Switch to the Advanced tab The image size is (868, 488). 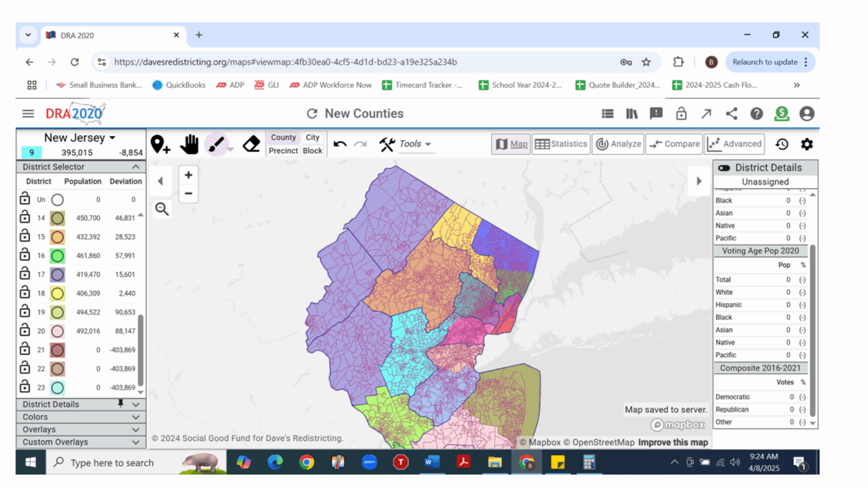(x=735, y=144)
